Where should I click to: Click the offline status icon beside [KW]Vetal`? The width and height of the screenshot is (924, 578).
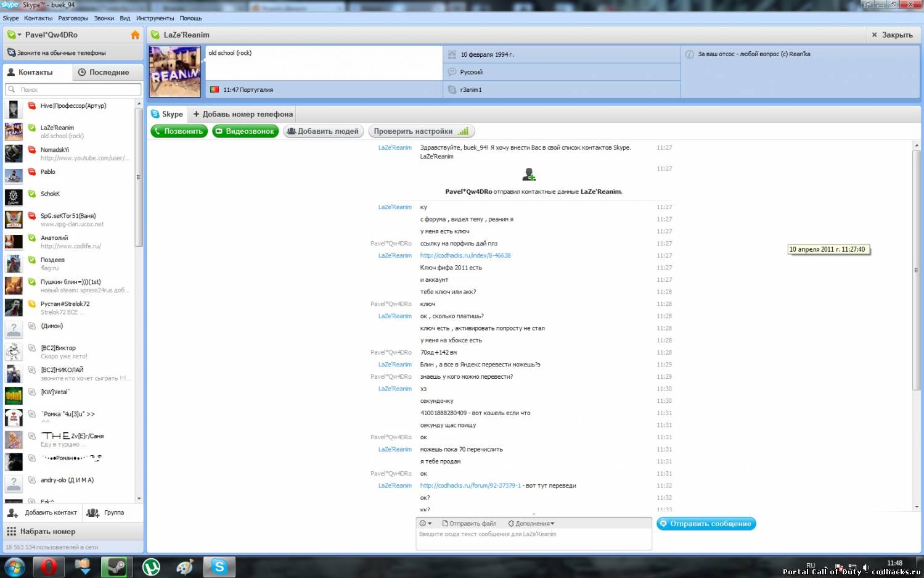(32, 392)
